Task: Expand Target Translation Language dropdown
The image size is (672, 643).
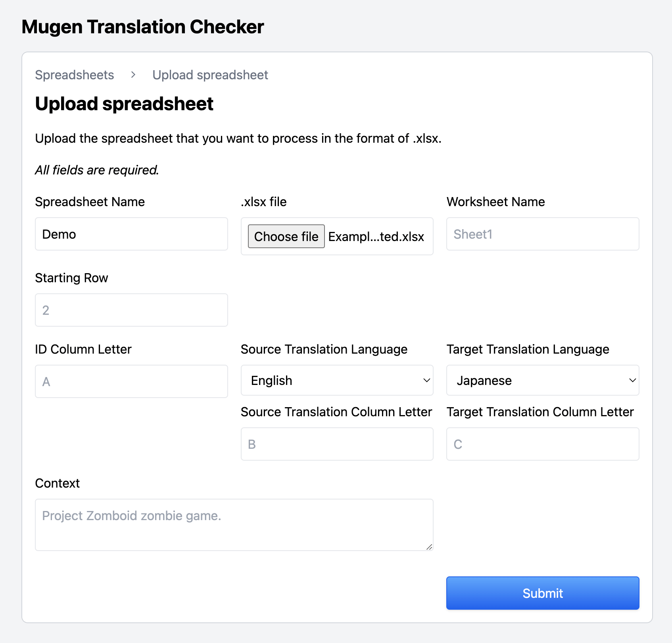Action: [x=542, y=380]
